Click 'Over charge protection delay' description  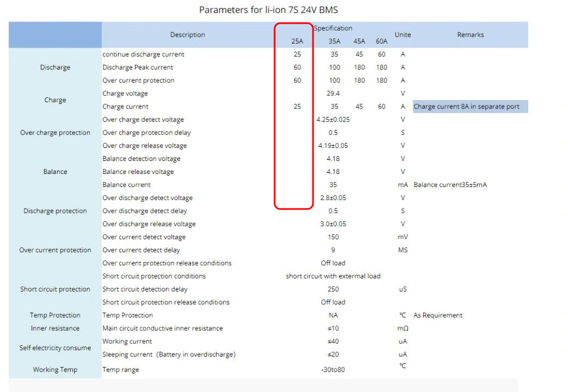point(147,133)
